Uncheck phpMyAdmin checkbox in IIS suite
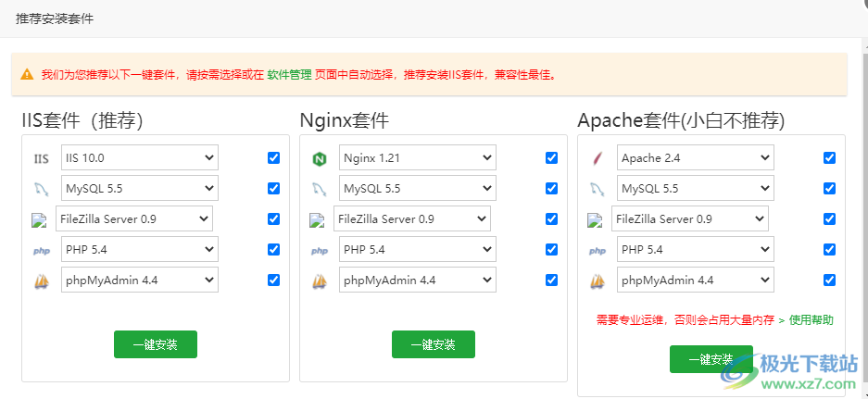The image size is (868, 399). coord(273,280)
